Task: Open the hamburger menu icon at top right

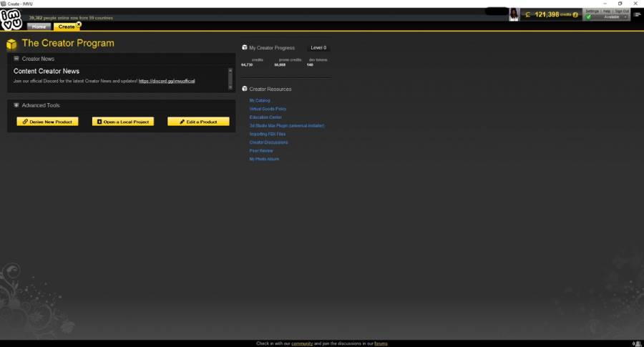Action: tap(637, 14)
